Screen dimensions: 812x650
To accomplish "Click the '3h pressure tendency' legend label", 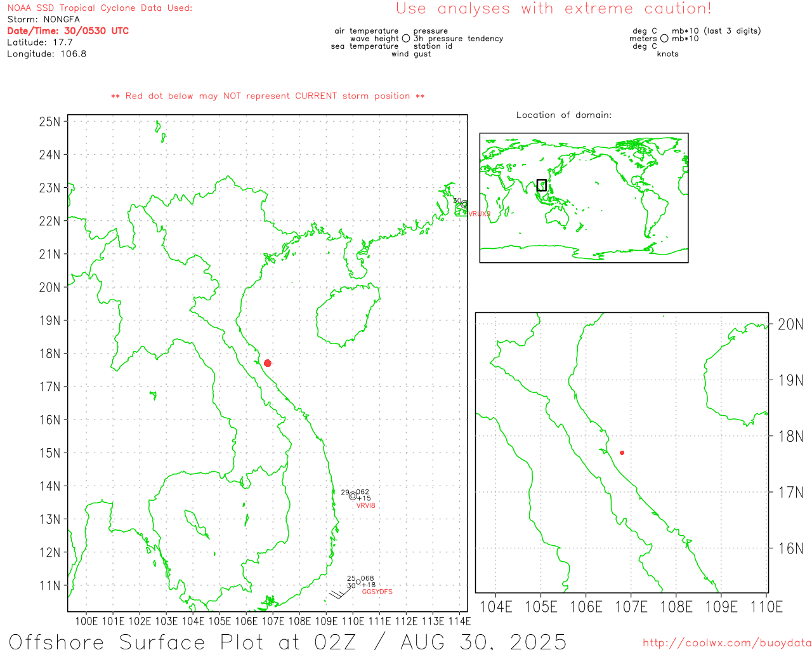I will 459,39.
